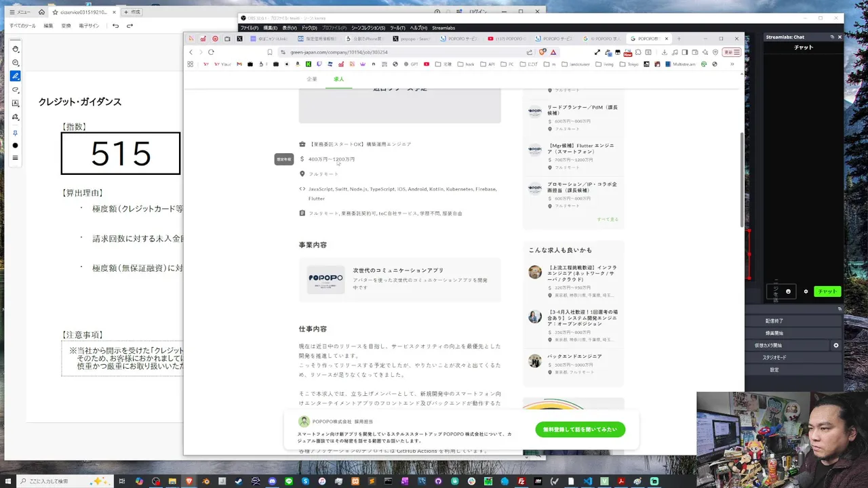The width and height of the screenshot is (868, 488).
Task: Open emoji picker in Streamlabs chat
Action: pyautogui.click(x=788, y=291)
